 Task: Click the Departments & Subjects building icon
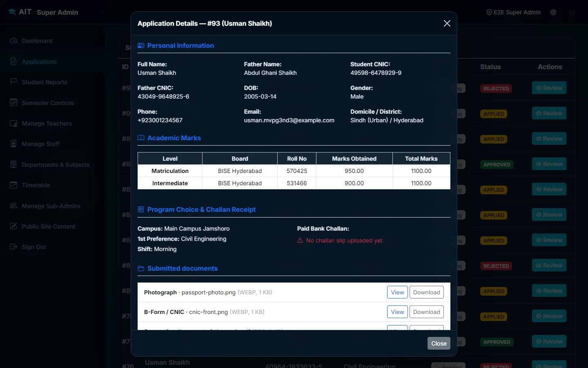pos(13,164)
